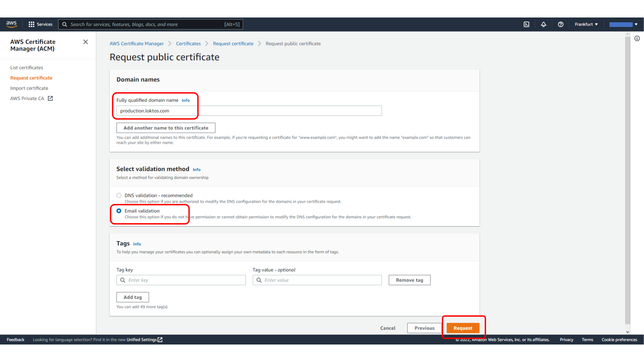Open Info link for validation method

point(196,170)
